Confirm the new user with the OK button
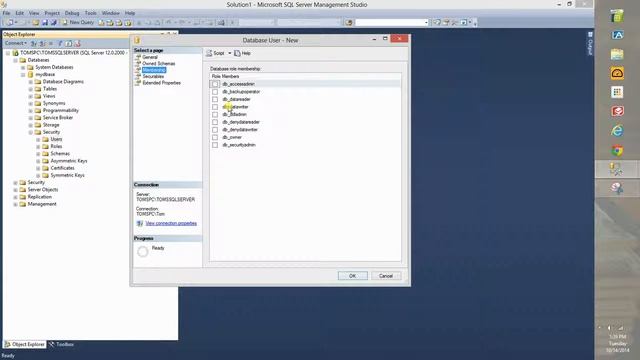 [353, 276]
